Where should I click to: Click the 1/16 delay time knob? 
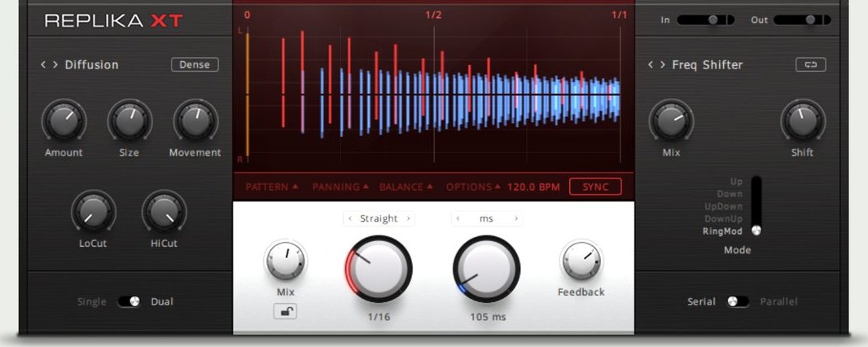(x=379, y=270)
